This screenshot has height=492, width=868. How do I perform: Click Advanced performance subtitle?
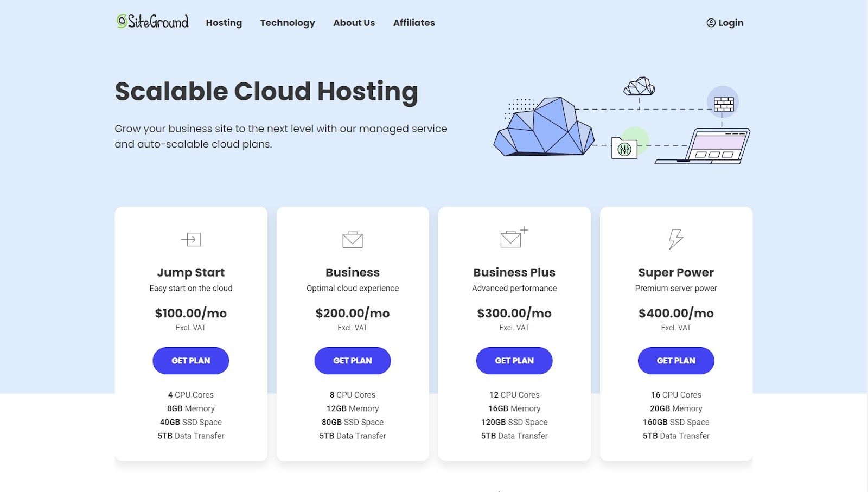(514, 288)
